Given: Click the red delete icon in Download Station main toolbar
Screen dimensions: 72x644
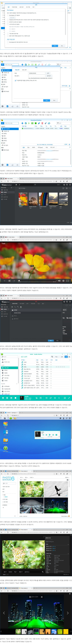Looking at the screenshot, I should point(42,123).
